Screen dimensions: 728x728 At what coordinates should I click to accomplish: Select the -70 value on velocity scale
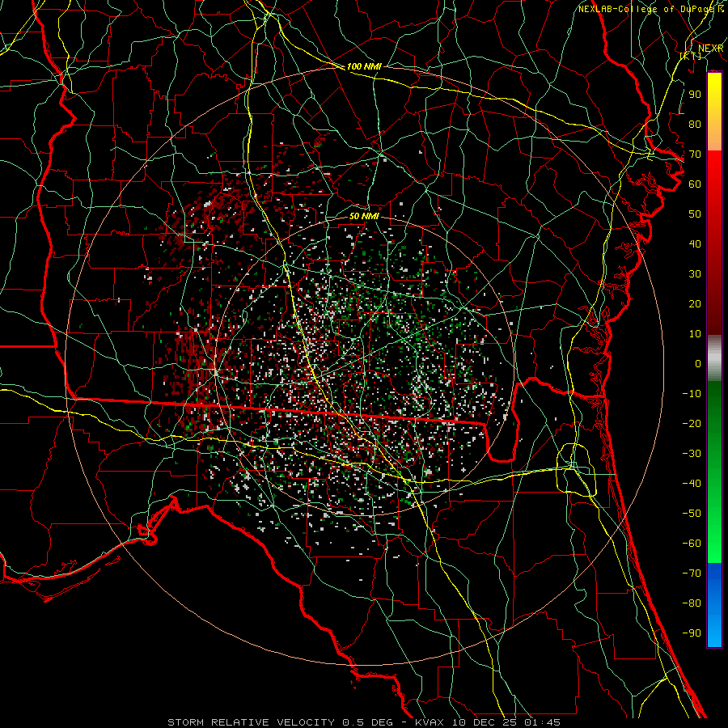(x=692, y=574)
